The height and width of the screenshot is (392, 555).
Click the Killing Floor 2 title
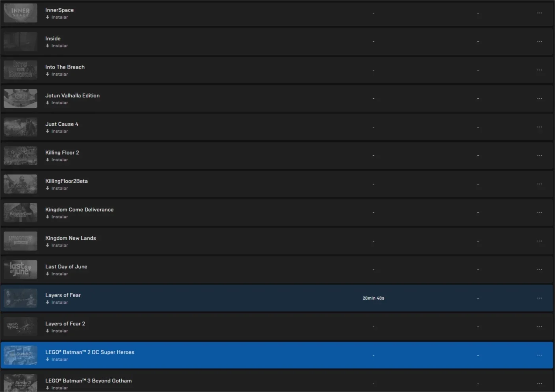click(62, 153)
